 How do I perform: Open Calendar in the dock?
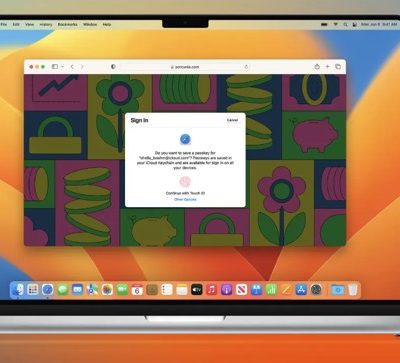pos(137,290)
